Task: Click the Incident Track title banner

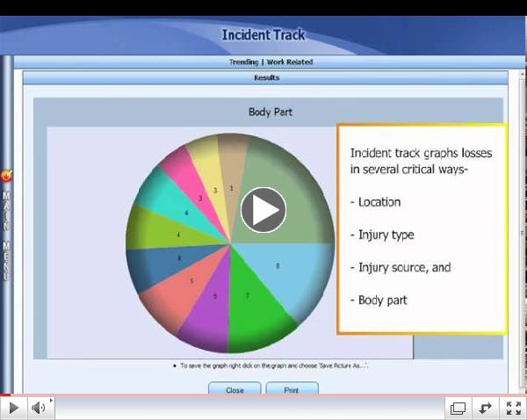Action: tap(263, 35)
